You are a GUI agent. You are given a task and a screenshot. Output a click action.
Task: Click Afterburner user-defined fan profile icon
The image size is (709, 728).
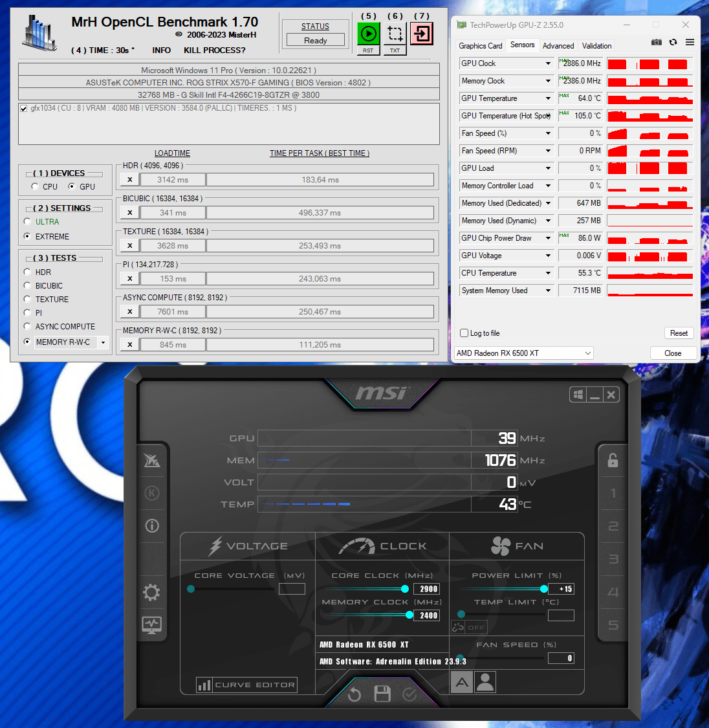tap(485, 682)
